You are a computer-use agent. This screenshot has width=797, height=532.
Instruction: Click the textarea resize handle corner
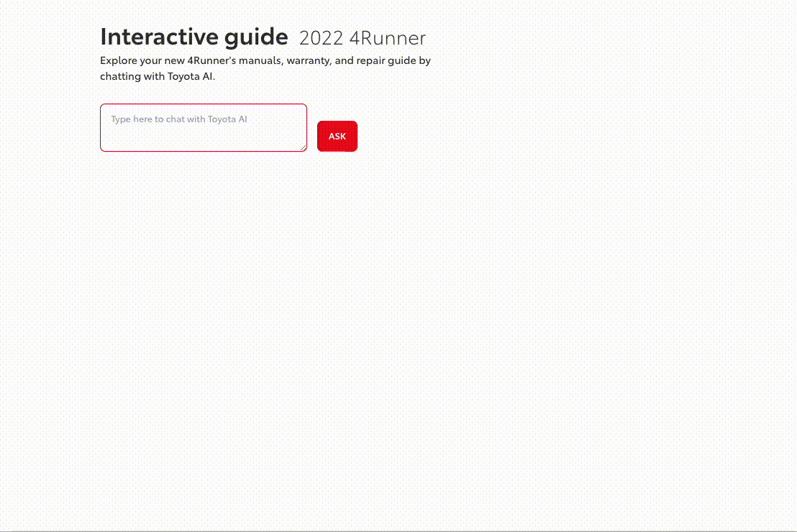pos(304,148)
